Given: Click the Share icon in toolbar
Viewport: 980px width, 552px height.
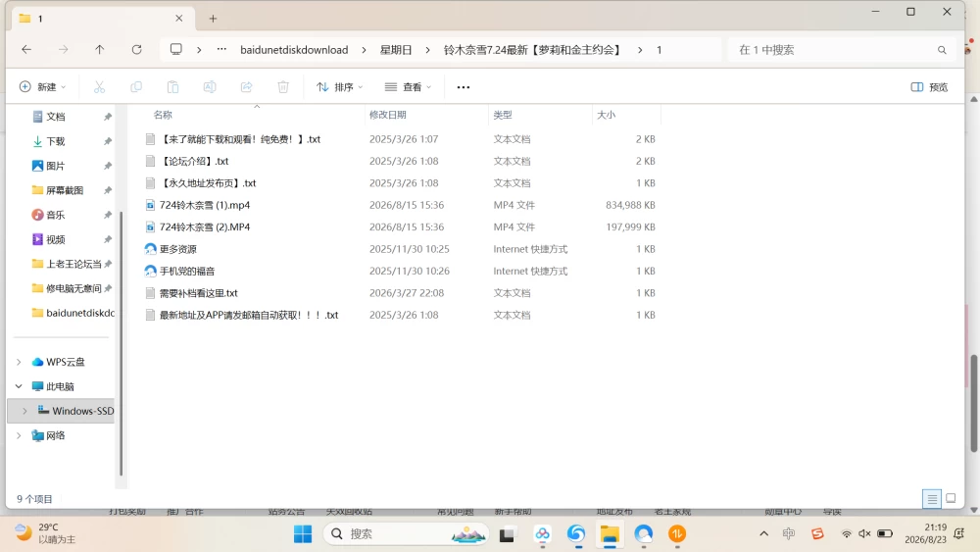Looking at the screenshot, I should click(246, 87).
